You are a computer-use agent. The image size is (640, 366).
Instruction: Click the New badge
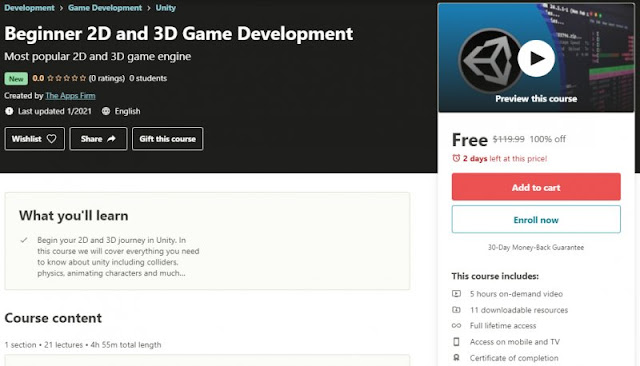point(16,79)
